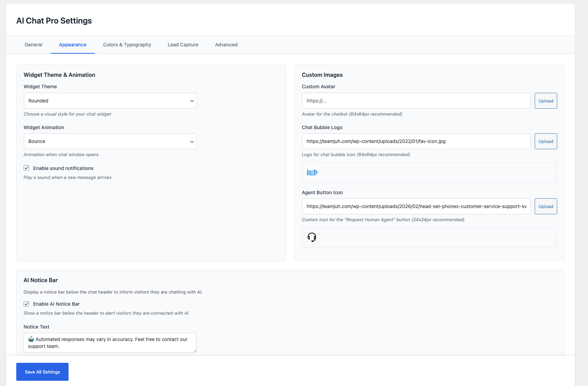Click the headset Agent Button Icon preview
The image size is (588, 386).
(311, 237)
